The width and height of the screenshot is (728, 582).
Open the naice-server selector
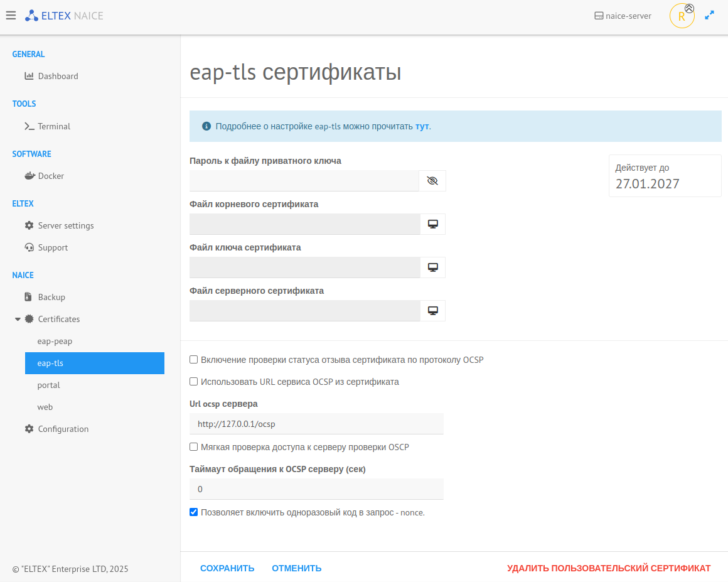click(623, 16)
